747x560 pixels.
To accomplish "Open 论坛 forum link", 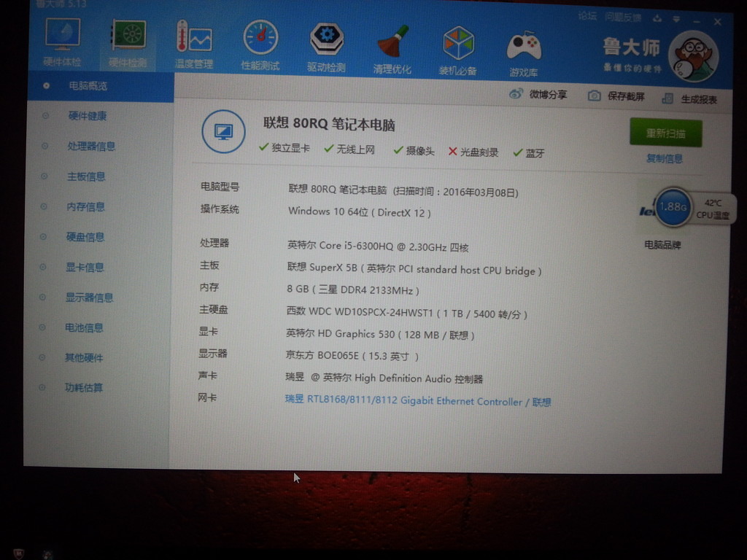I will pyautogui.click(x=587, y=16).
